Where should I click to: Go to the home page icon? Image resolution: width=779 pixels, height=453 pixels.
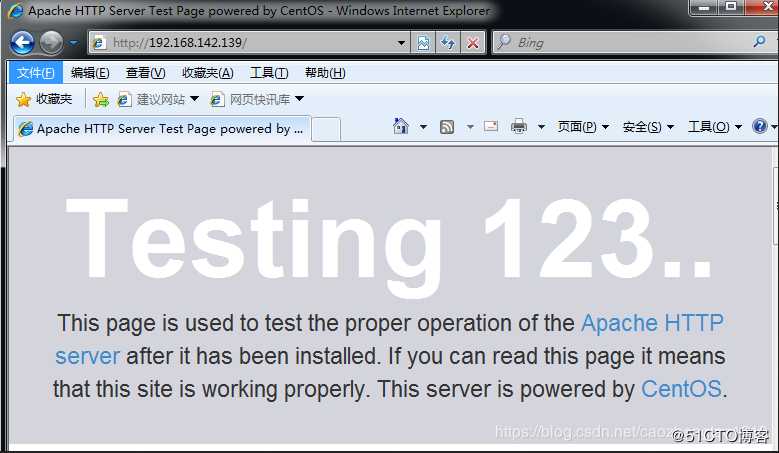[x=401, y=127]
